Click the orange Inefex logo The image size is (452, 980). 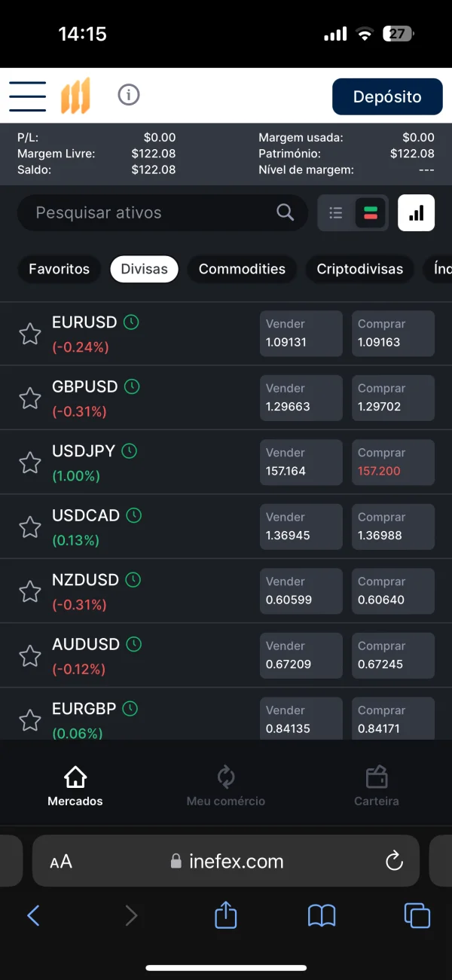75,96
